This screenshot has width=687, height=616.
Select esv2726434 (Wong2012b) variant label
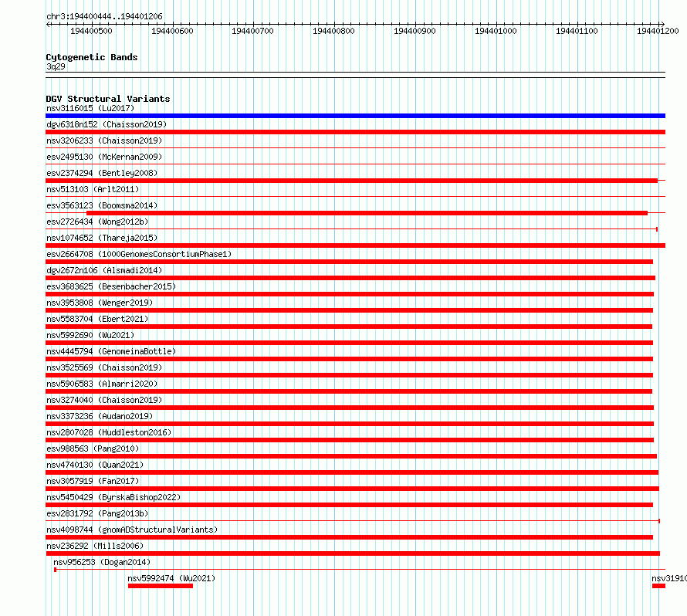[97, 222]
